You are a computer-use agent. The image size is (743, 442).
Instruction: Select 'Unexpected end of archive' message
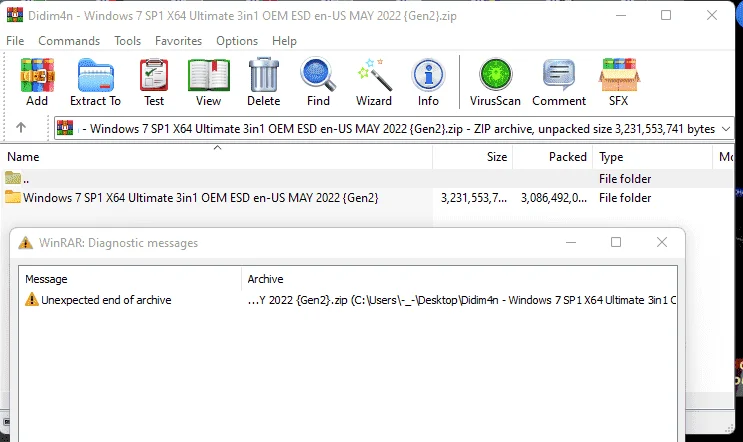[106, 300]
